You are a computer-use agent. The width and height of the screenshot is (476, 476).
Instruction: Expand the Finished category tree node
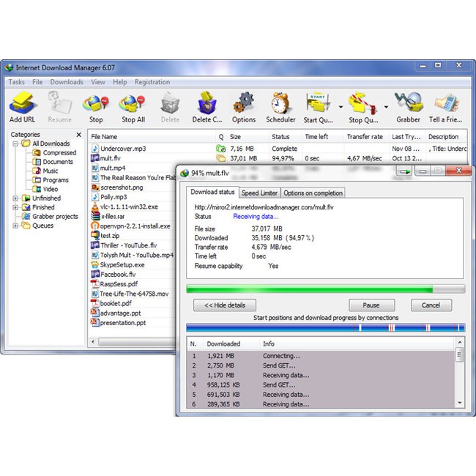click(15, 208)
